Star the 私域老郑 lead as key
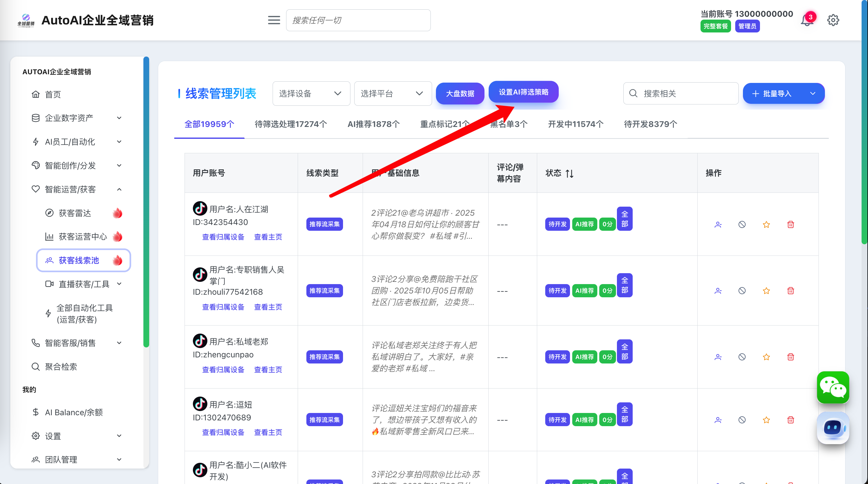Viewport: 868px width, 484px height. point(766,357)
